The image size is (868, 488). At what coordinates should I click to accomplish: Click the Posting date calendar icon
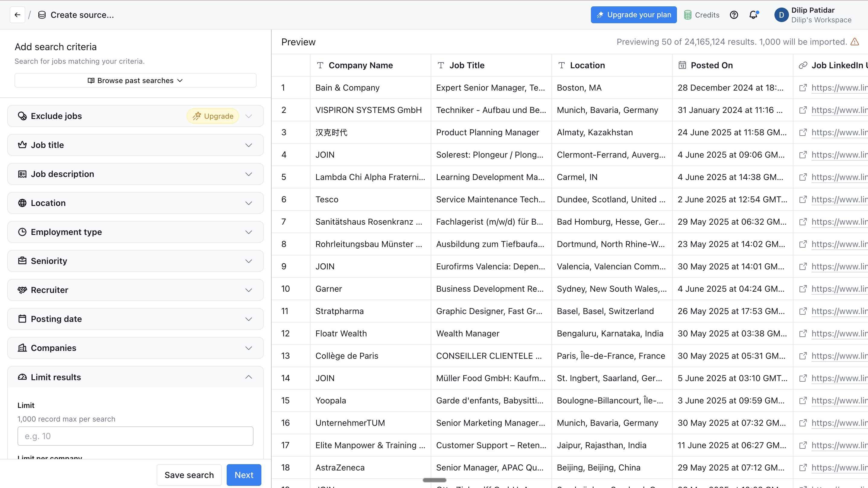click(x=22, y=318)
